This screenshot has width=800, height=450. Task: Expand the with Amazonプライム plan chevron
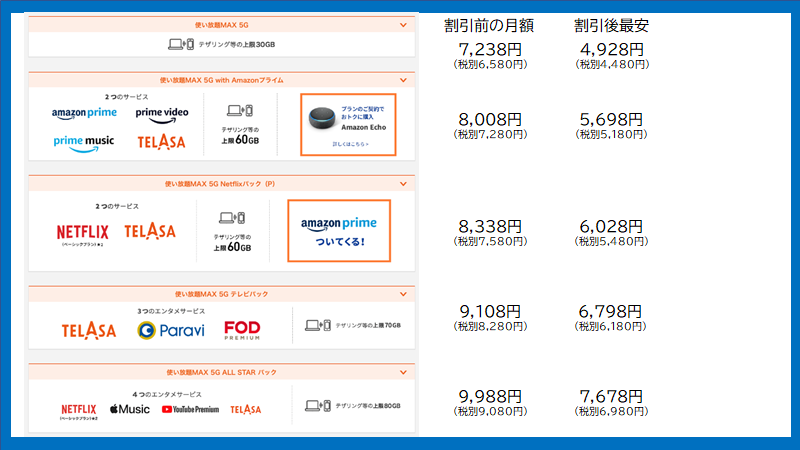point(403,80)
